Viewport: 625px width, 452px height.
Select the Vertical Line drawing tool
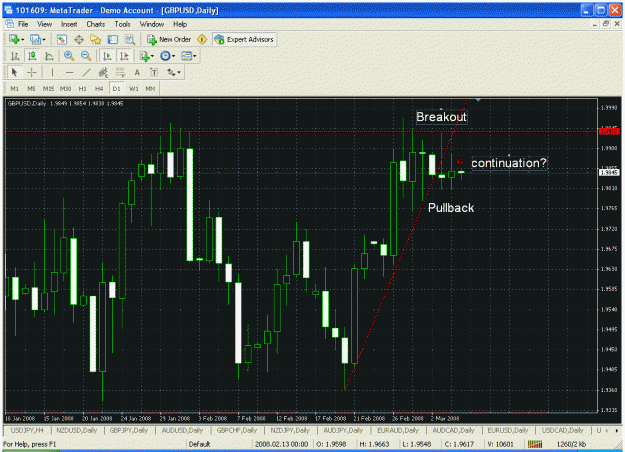(52, 73)
